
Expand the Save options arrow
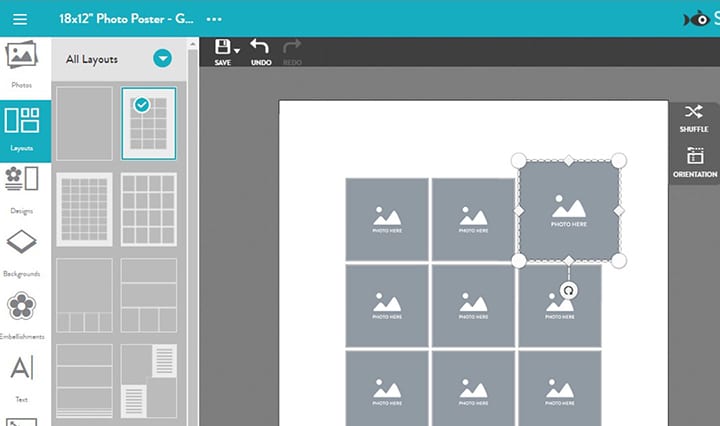[237, 50]
